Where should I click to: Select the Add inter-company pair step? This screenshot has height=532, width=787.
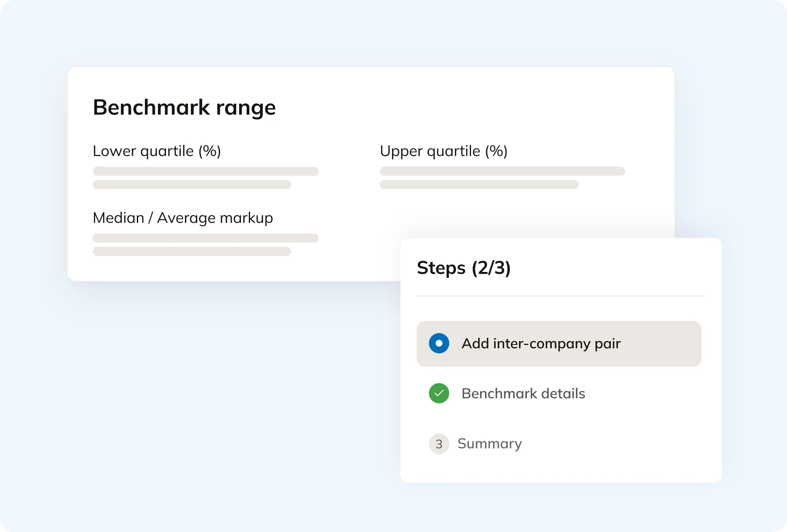541,344
